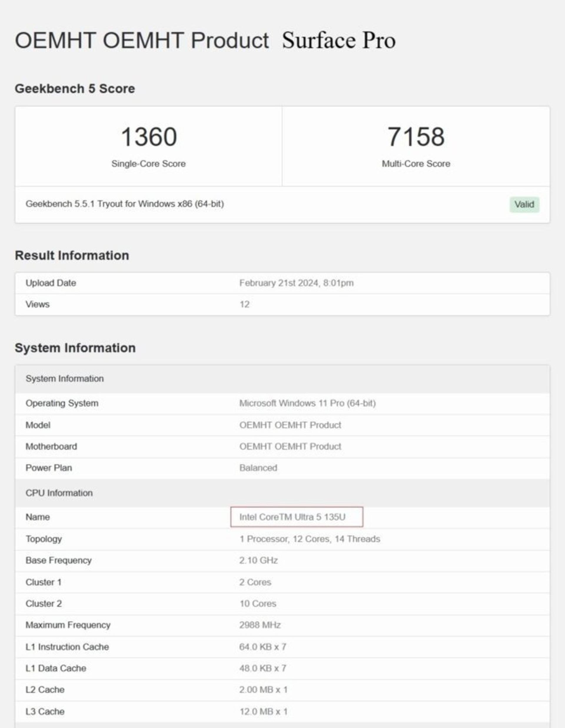The width and height of the screenshot is (565, 728).
Task: Click the Upload Date row value
Action: click(296, 283)
